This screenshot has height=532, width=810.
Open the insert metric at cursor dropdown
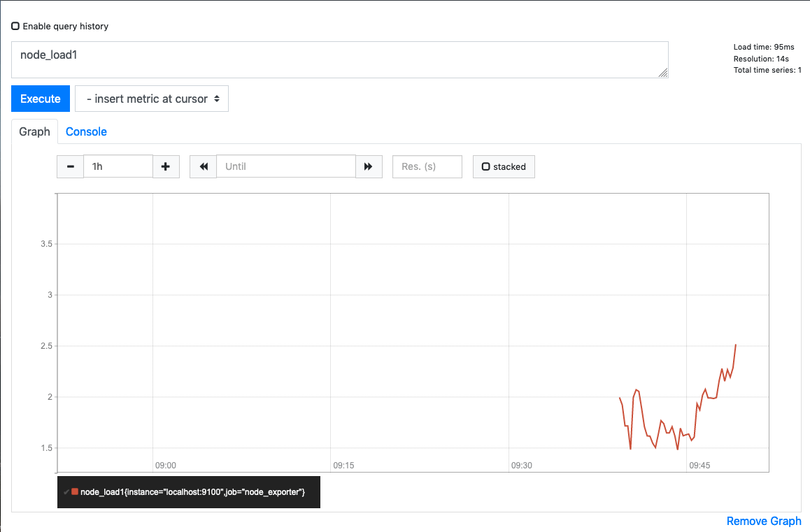click(x=152, y=98)
